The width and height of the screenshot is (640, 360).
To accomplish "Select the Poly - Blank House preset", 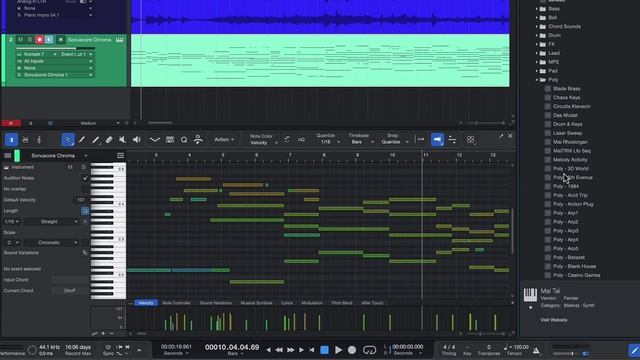I will 574,267.
